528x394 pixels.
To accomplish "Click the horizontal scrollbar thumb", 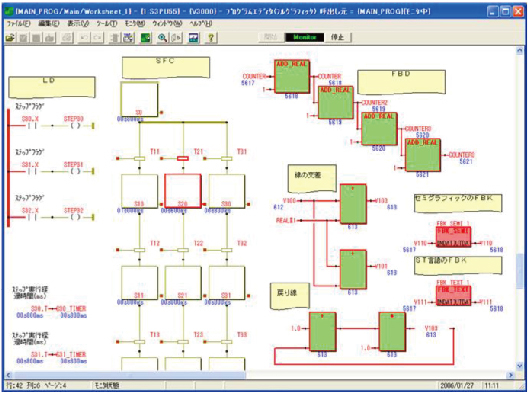I will pyautogui.click(x=129, y=375).
